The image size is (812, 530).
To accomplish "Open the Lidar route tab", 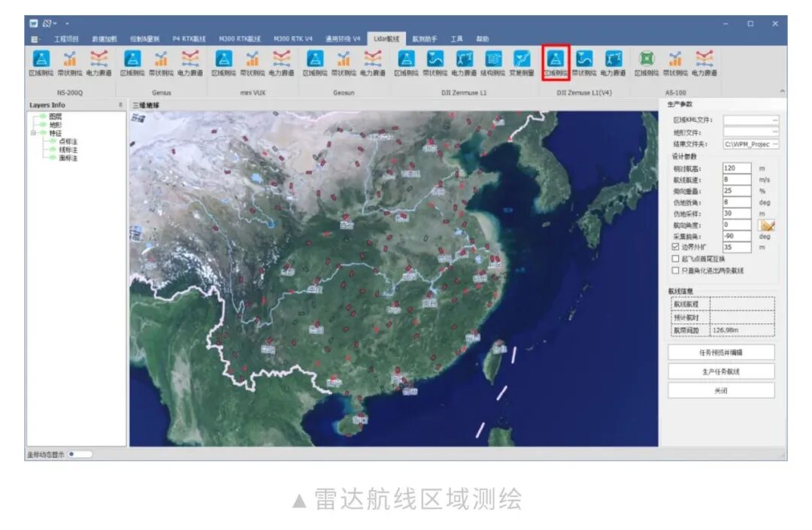I will click(x=386, y=39).
